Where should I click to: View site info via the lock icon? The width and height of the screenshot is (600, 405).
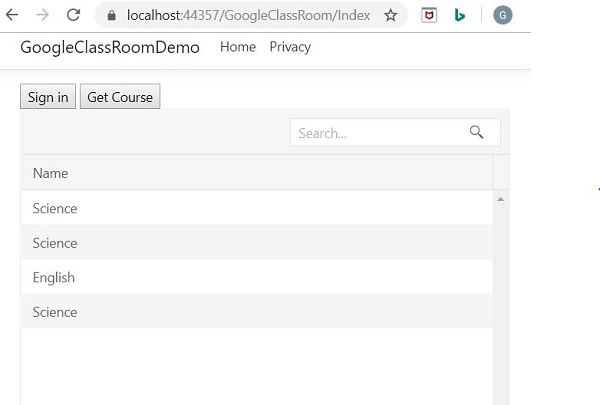[111, 15]
